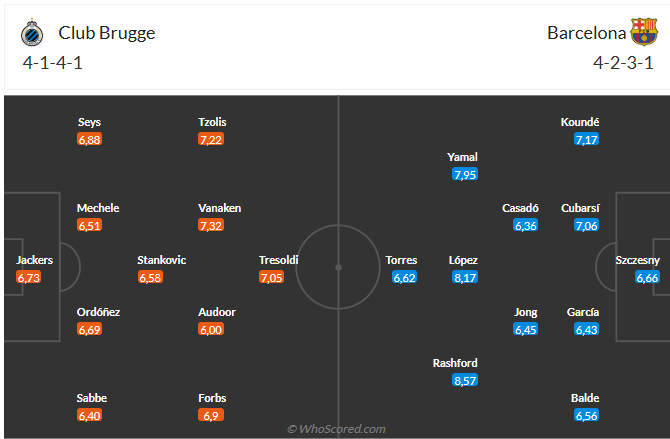Select Cubarsí player name
The height and width of the screenshot is (439, 670).
pos(581,208)
